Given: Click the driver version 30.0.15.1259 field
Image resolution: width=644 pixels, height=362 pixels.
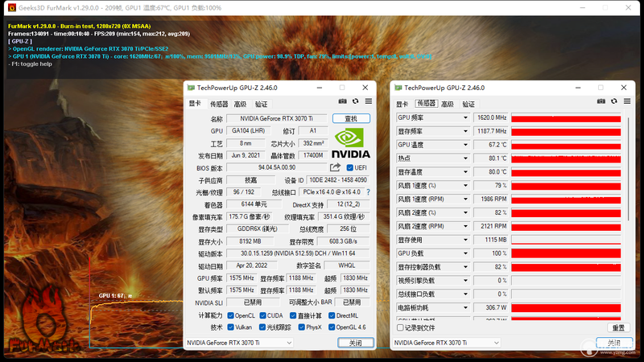Looking at the screenshot, I should pyautogui.click(x=298, y=253).
